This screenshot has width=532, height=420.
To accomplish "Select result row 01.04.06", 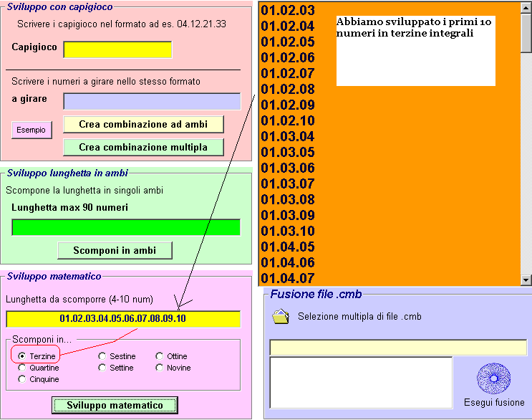I will point(288,263).
